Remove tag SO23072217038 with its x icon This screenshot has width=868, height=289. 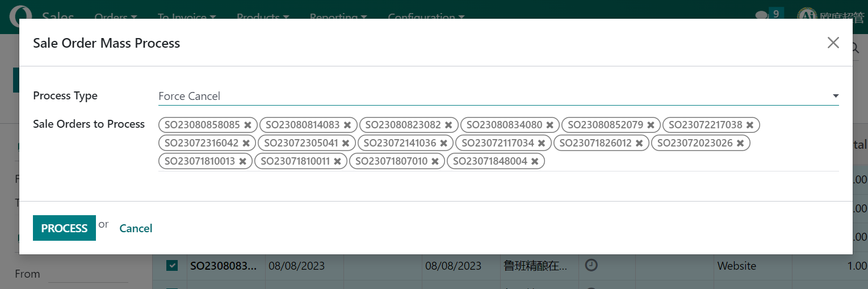(x=750, y=125)
